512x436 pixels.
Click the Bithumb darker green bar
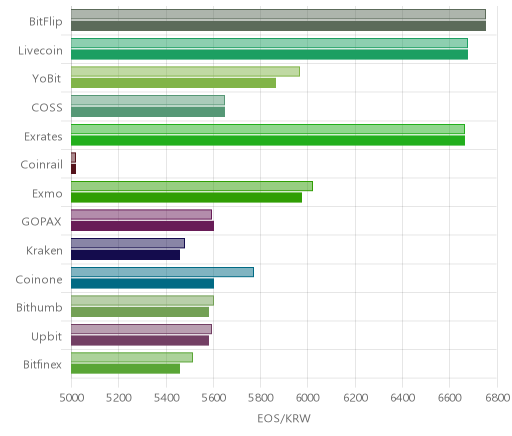(x=140, y=312)
